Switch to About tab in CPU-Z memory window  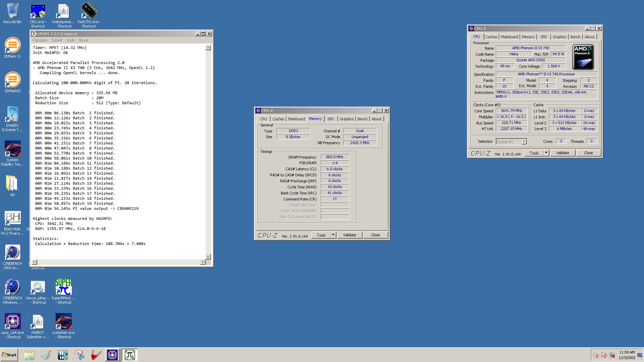(377, 119)
